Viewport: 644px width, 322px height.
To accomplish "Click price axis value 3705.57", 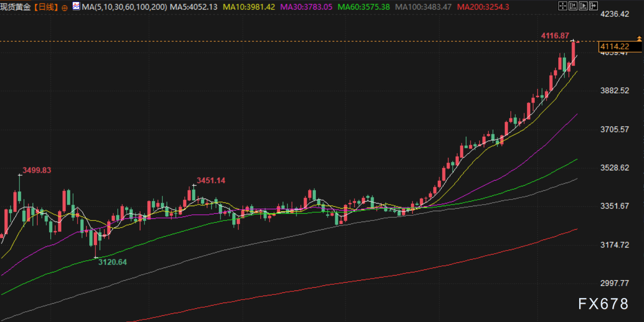I will 615,129.
